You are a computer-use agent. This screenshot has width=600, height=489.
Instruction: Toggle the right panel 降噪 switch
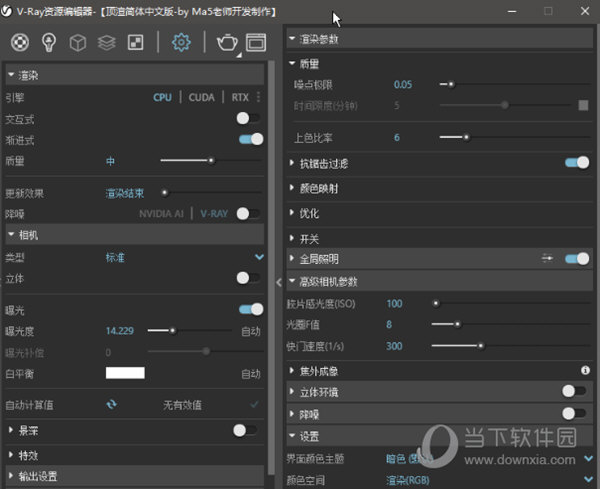(x=574, y=413)
